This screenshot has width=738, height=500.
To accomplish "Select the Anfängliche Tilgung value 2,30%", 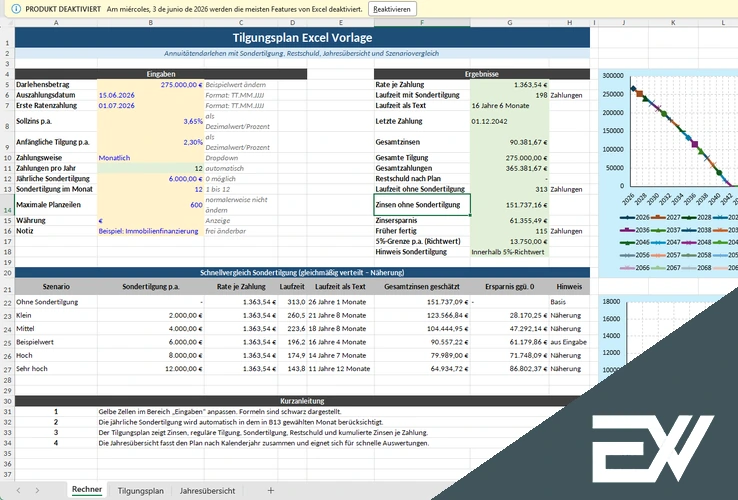I will coord(151,142).
